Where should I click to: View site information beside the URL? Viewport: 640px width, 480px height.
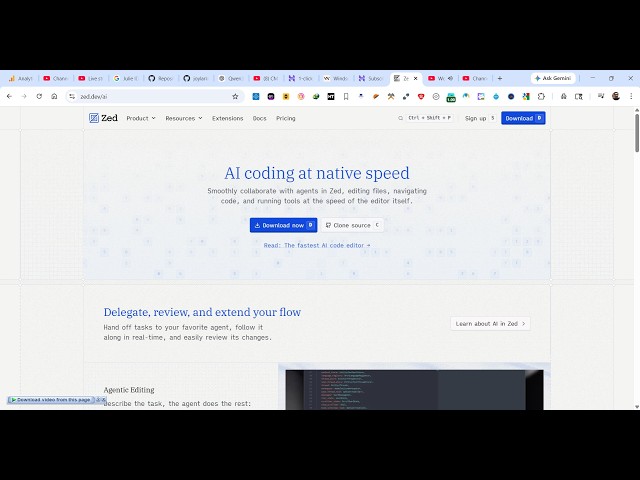click(72, 96)
